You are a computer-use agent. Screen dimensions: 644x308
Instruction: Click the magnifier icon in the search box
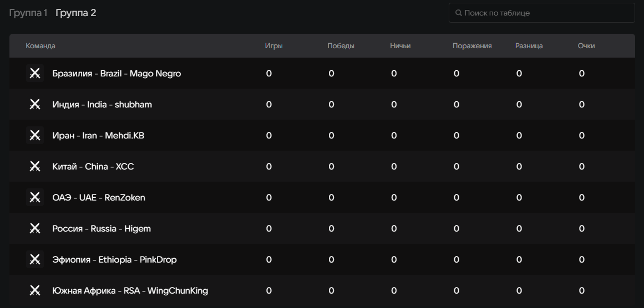[x=459, y=13]
